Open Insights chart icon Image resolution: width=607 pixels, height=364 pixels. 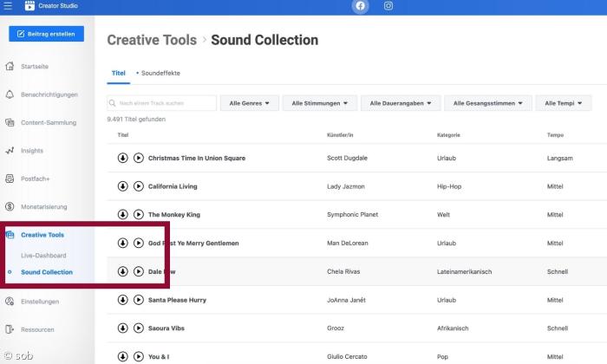pyautogui.click(x=10, y=151)
